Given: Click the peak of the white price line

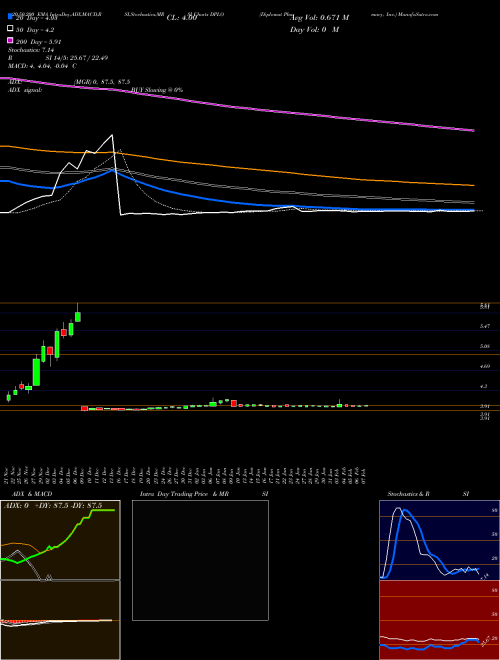Looking at the screenshot, I should point(112,135).
